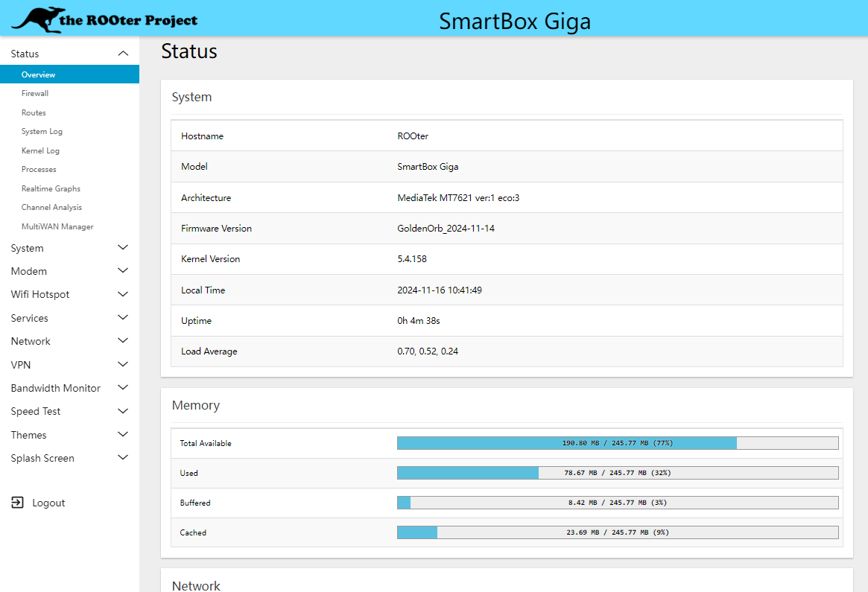The width and height of the screenshot is (868, 592).
Task: Expand the Splash Screen chevron
Action: coord(123,457)
